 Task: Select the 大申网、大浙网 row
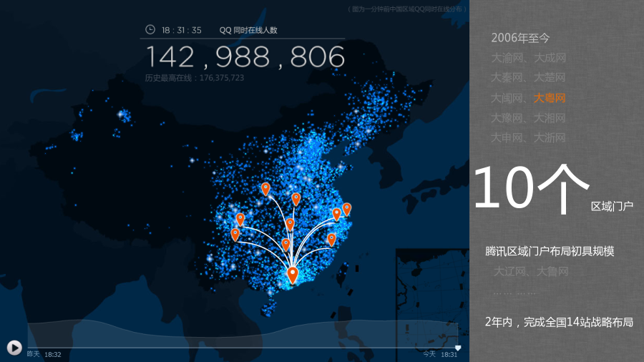click(528, 138)
